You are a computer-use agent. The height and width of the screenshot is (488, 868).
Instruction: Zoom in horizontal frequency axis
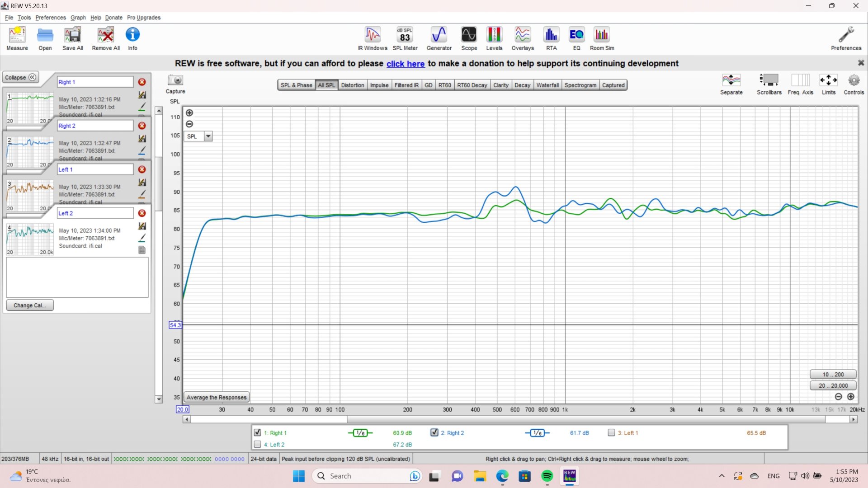coord(851,397)
